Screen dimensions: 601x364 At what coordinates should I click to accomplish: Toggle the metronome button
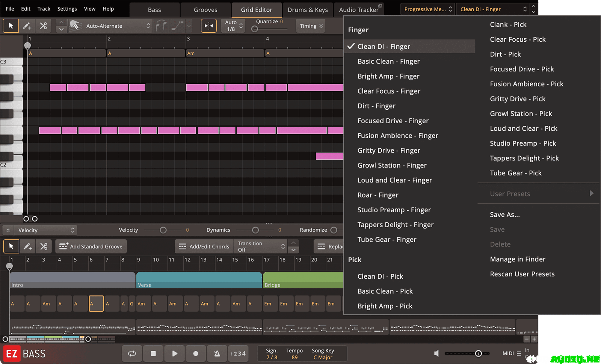tap(217, 353)
